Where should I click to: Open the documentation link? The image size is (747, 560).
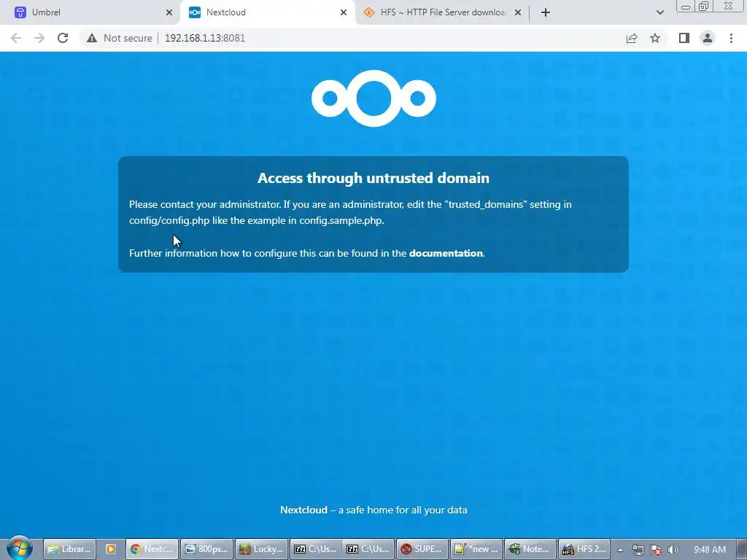tap(446, 253)
